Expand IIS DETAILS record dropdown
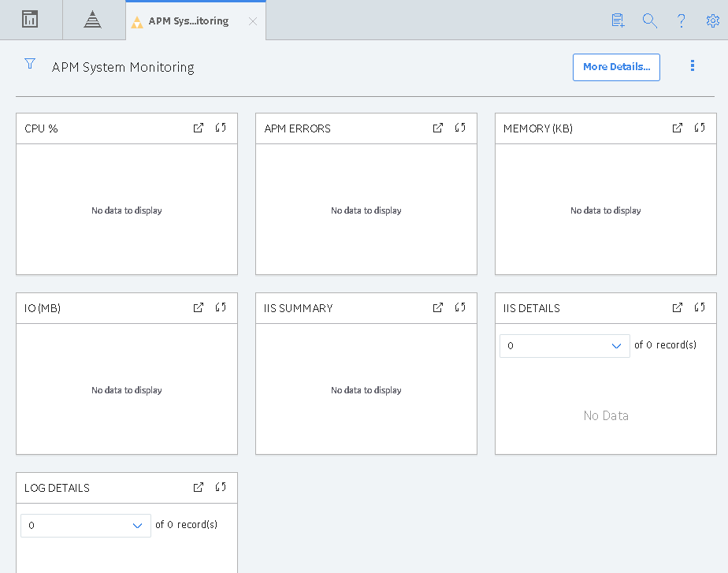 tap(565, 346)
